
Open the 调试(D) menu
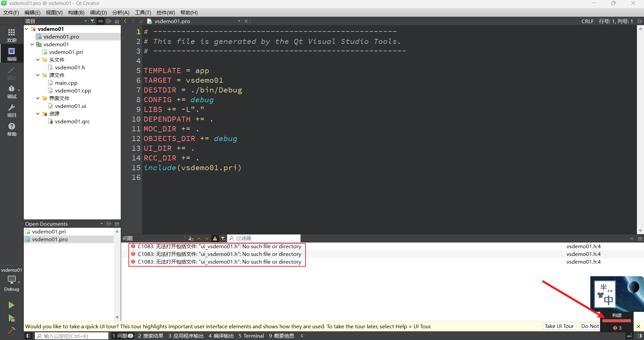98,12
